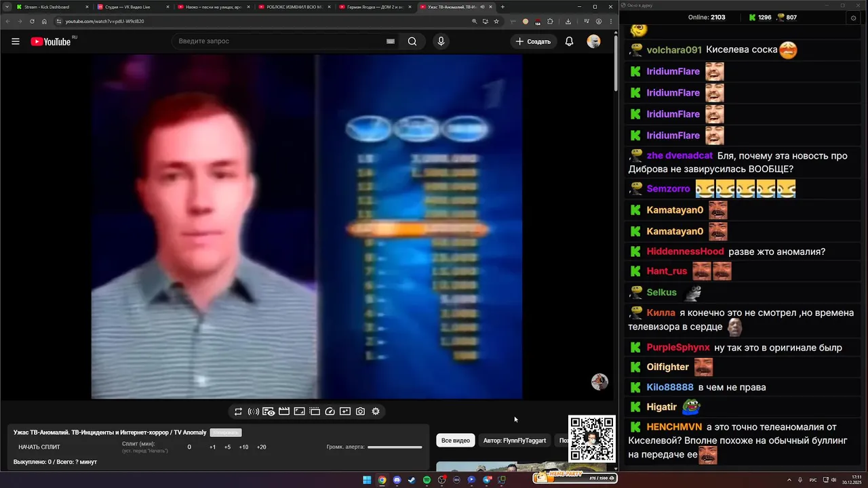Open the zoom magnifier in address bar

click(x=474, y=21)
